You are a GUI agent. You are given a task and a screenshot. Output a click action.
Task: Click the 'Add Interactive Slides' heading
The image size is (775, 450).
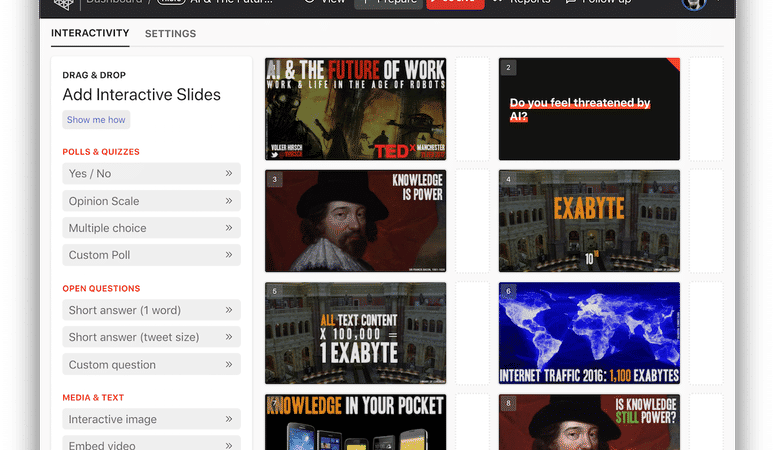141,94
